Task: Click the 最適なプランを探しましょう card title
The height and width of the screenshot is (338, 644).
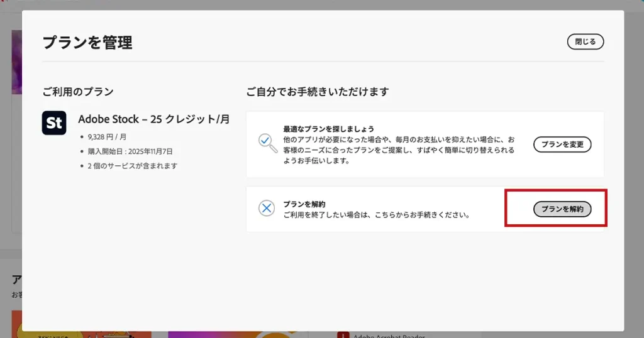Action: click(x=328, y=129)
